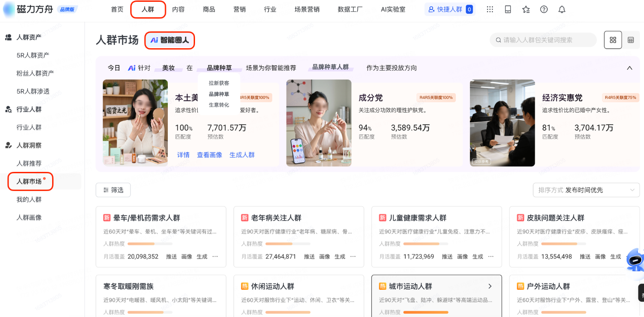This screenshot has height=317, width=644.
Task: Open the nine-dot app grid icon
Action: point(490,9)
